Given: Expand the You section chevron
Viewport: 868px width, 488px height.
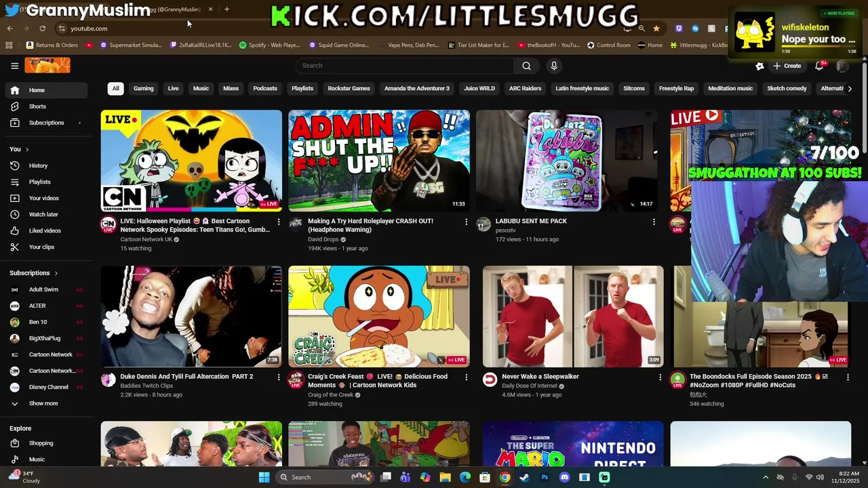Looking at the screenshot, I should tap(27, 149).
